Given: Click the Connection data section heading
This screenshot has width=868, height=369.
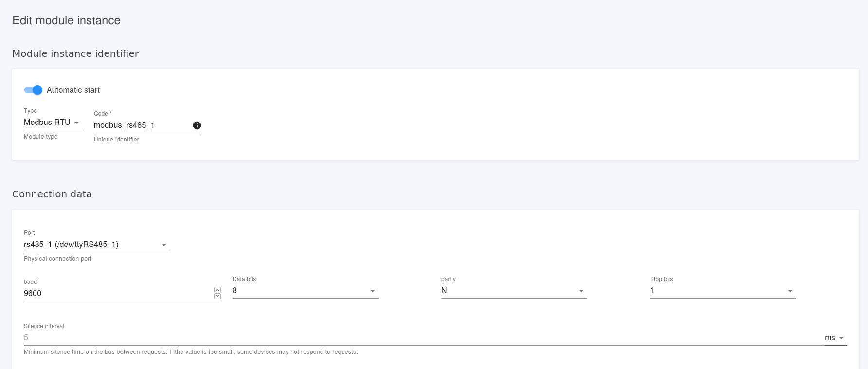Looking at the screenshot, I should click(x=52, y=194).
